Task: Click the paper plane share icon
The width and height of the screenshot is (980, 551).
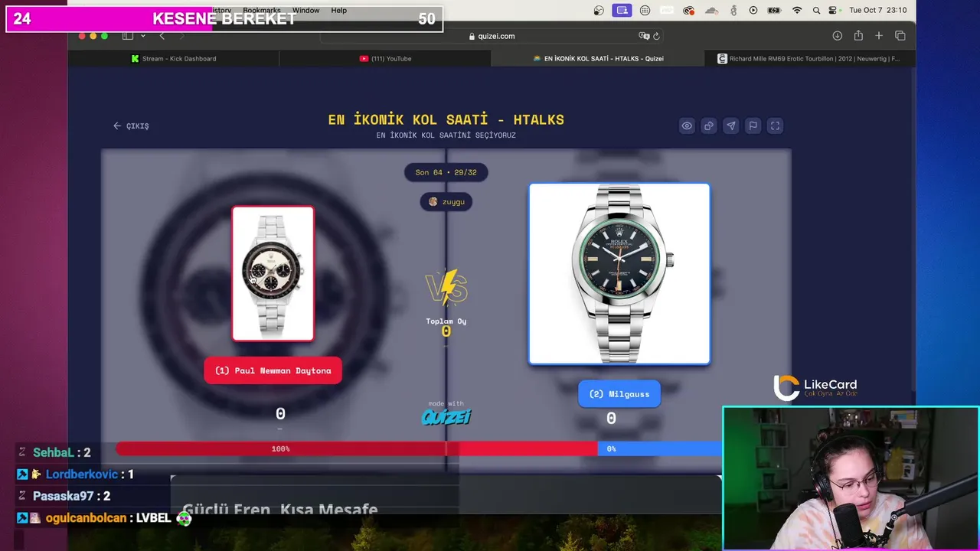Action: click(731, 126)
